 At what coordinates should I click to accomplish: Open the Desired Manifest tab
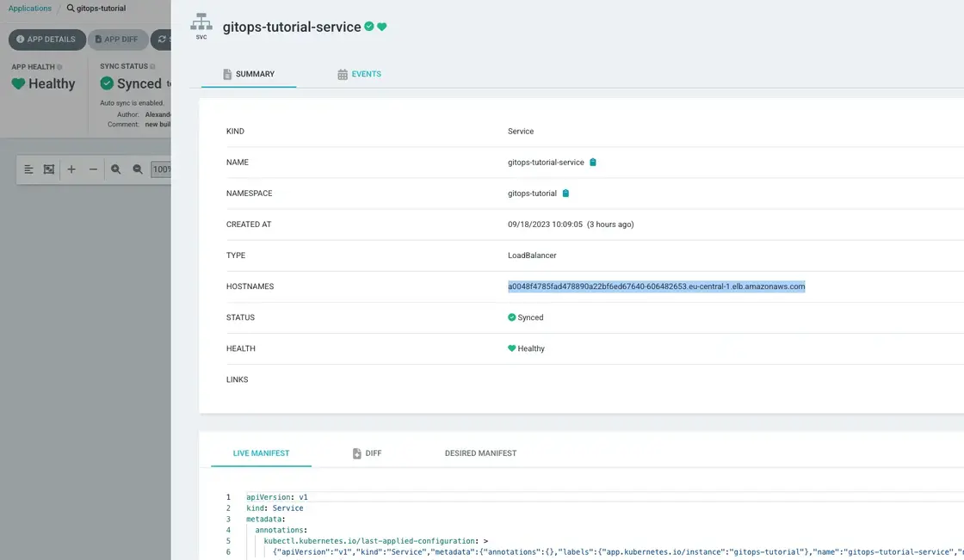pos(480,453)
